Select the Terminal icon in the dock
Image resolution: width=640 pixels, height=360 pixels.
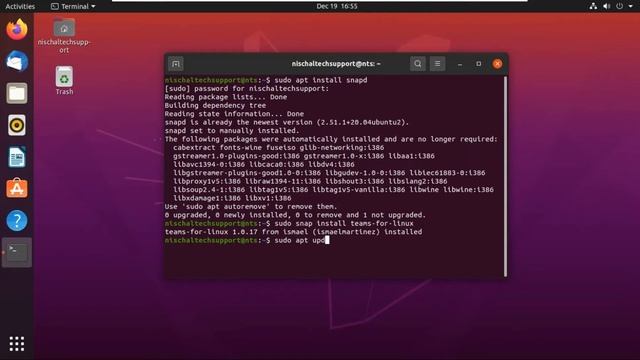pos(17,252)
